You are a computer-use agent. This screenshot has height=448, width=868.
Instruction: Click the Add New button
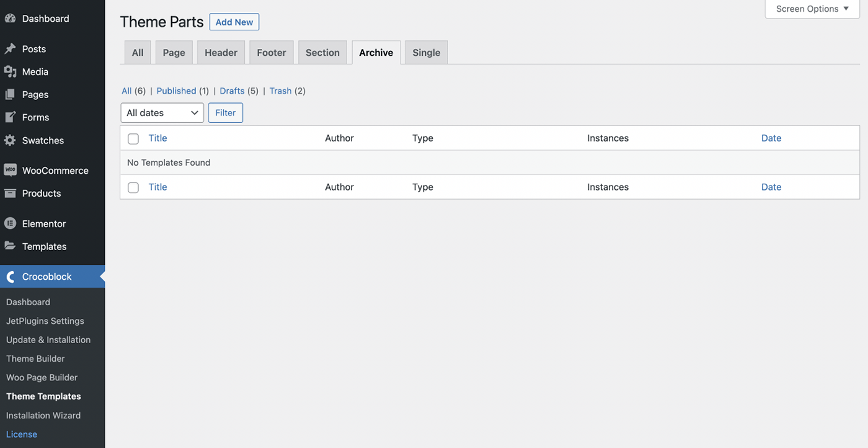click(234, 22)
